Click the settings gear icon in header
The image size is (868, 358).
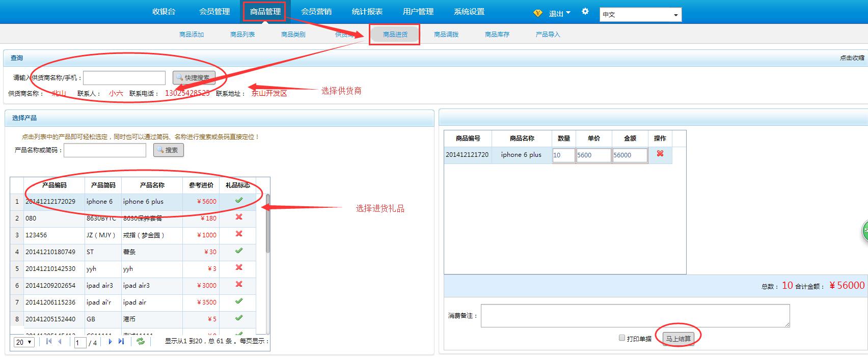pyautogui.click(x=585, y=12)
